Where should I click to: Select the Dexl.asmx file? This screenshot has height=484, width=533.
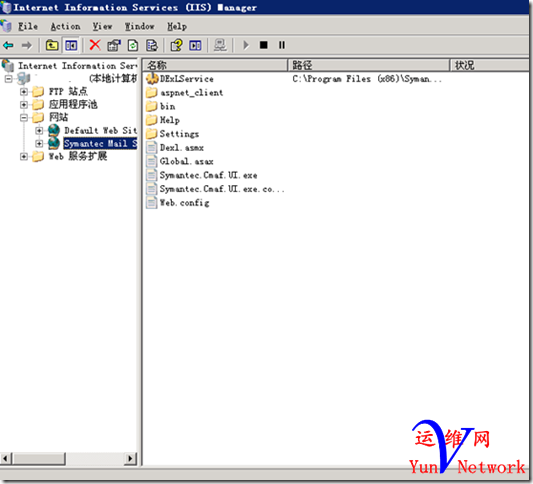click(x=182, y=148)
